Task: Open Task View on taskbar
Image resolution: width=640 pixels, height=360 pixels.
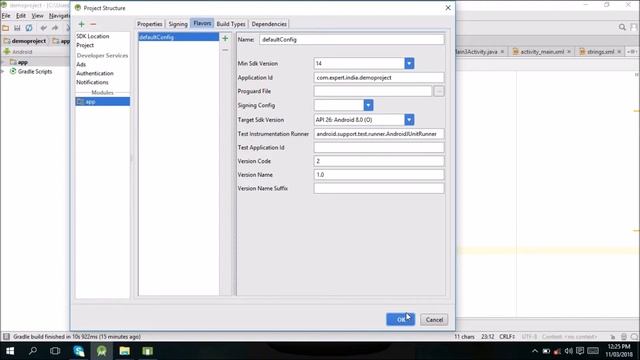Action: (x=55, y=351)
